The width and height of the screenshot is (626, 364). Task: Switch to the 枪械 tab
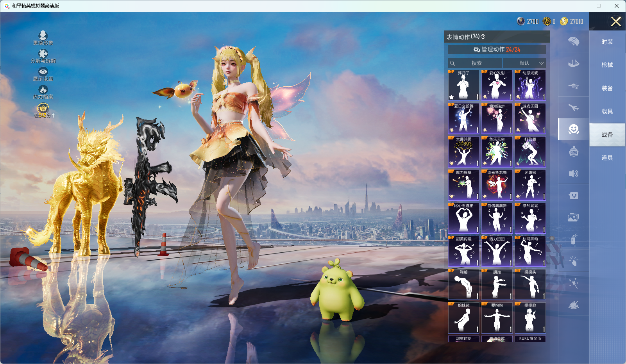pyautogui.click(x=607, y=65)
